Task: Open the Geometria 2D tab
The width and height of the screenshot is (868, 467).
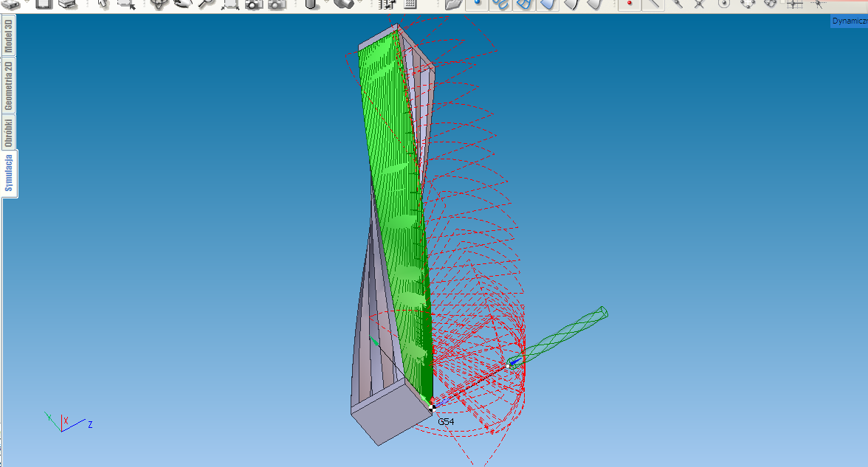Action: (x=8, y=86)
